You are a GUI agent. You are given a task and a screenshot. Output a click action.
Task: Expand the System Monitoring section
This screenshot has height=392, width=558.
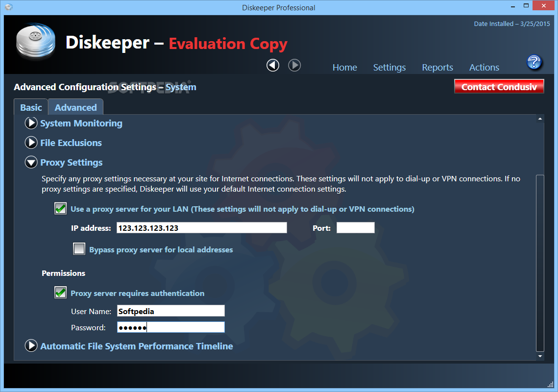[x=31, y=123]
